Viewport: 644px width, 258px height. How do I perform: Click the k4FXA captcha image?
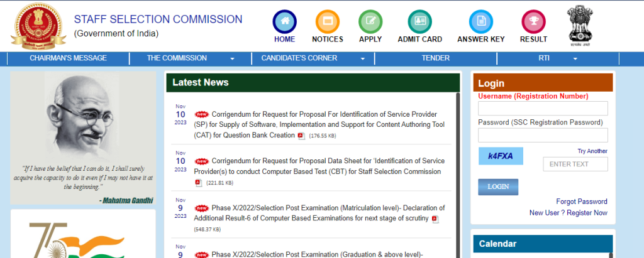501,156
